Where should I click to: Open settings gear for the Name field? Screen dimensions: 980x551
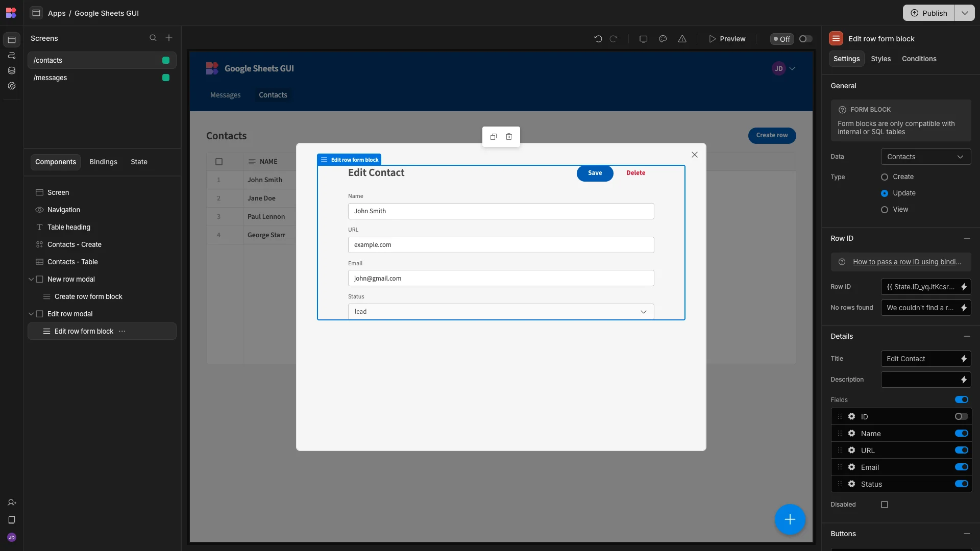tap(851, 434)
